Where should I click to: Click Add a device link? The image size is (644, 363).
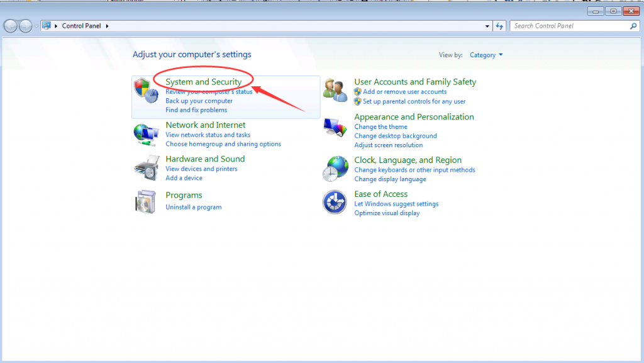[x=184, y=178]
